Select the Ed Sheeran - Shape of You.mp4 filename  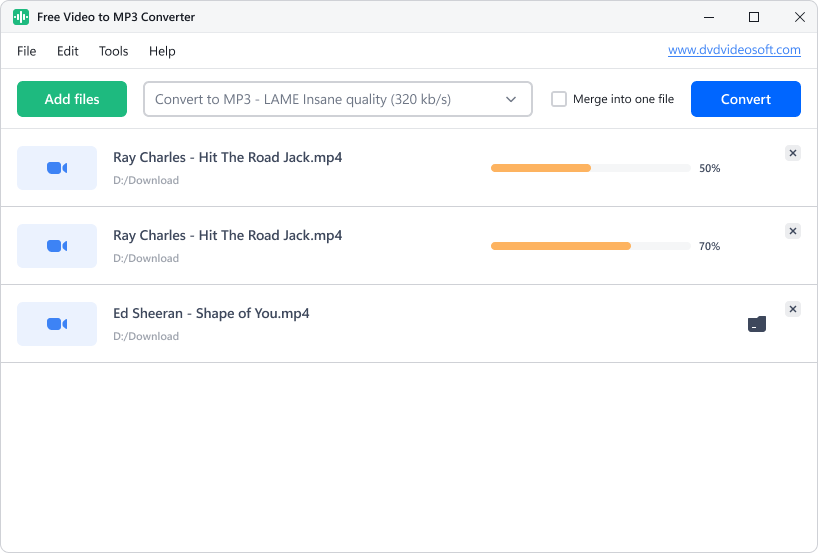[x=211, y=314]
